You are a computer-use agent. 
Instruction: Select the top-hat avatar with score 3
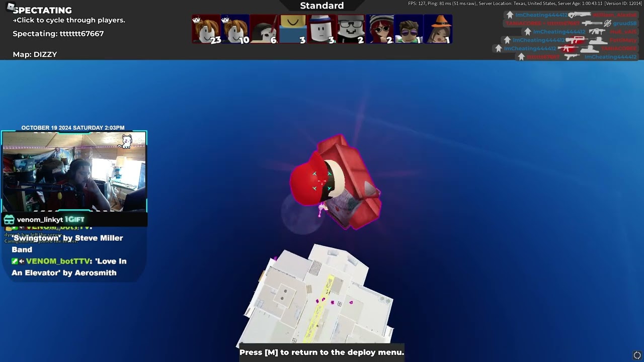point(321,30)
